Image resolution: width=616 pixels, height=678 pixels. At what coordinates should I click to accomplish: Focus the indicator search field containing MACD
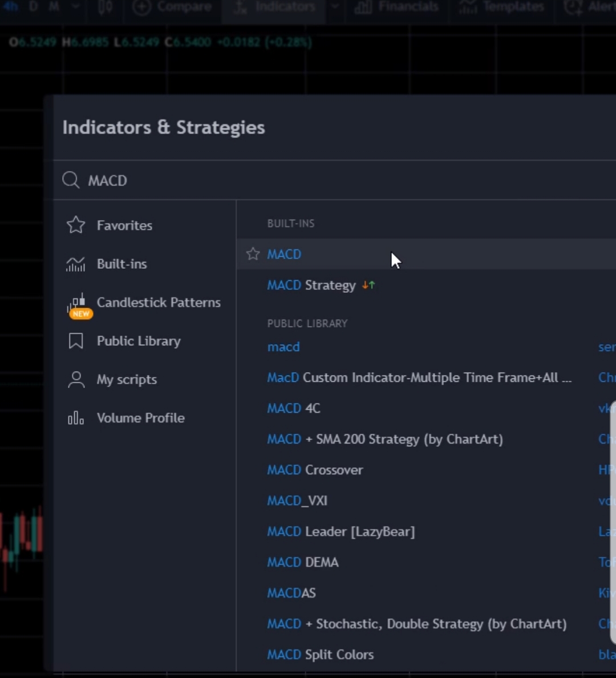pyautogui.click(x=335, y=180)
